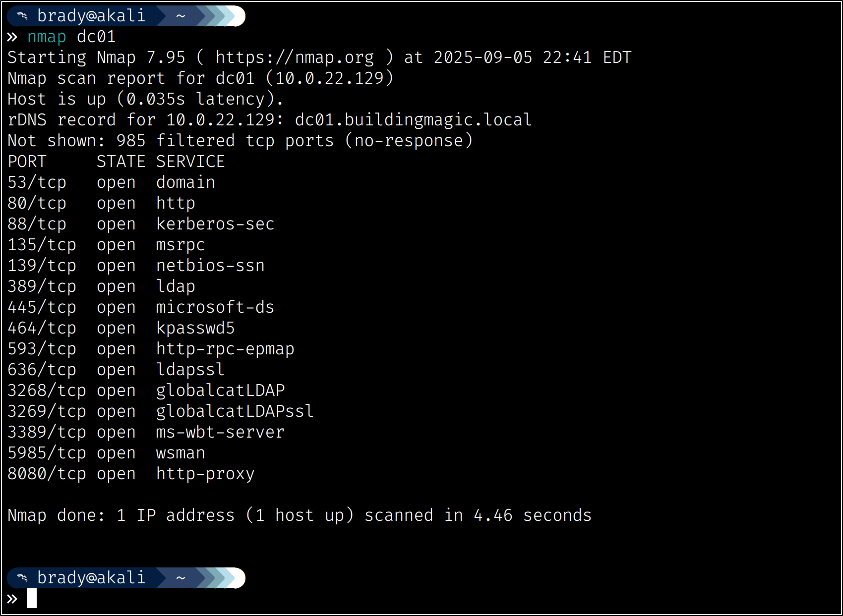Click the http-proxy service name
This screenshot has height=616, width=843.
pyautogui.click(x=205, y=474)
